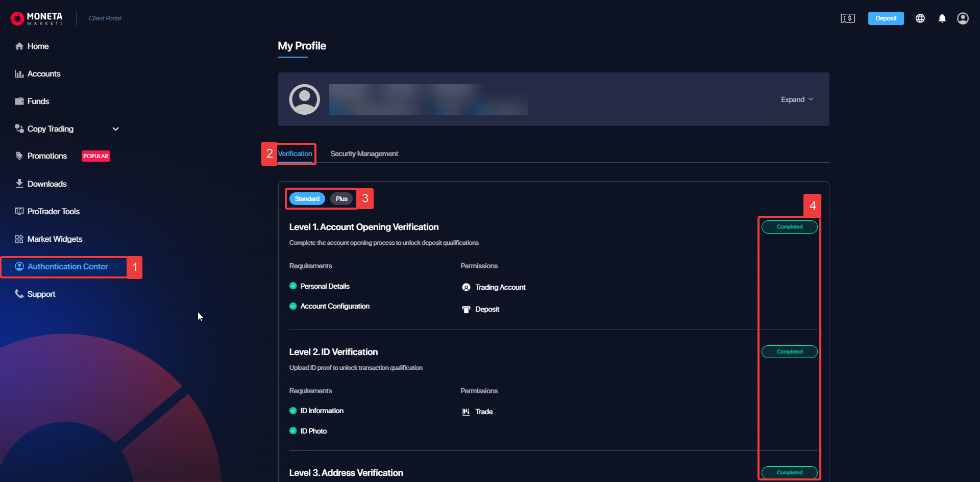The height and width of the screenshot is (482, 980).
Task: Click the Trade permission text
Action: pos(484,412)
